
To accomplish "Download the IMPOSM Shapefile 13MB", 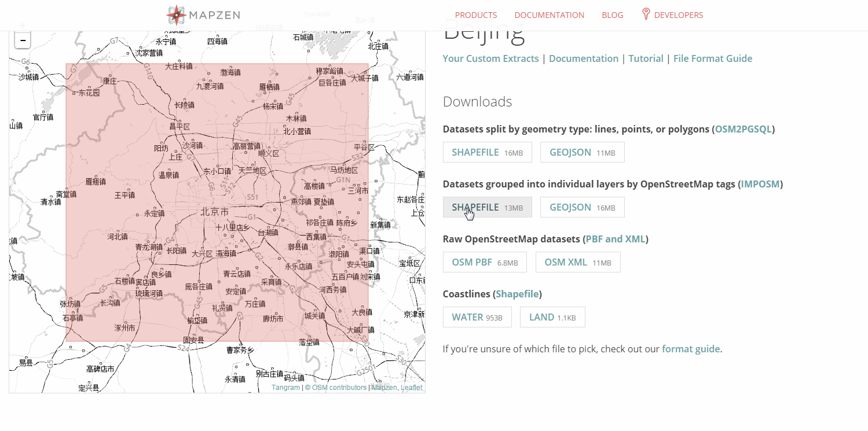I will (x=488, y=207).
